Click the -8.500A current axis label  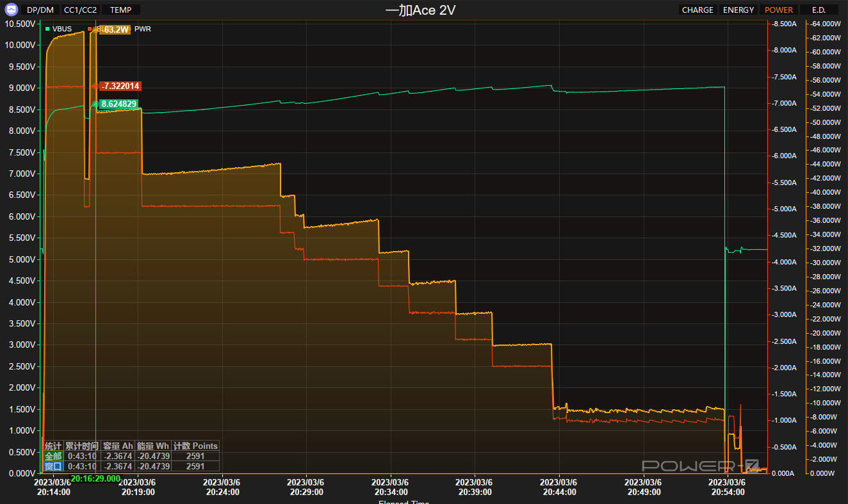coord(785,24)
